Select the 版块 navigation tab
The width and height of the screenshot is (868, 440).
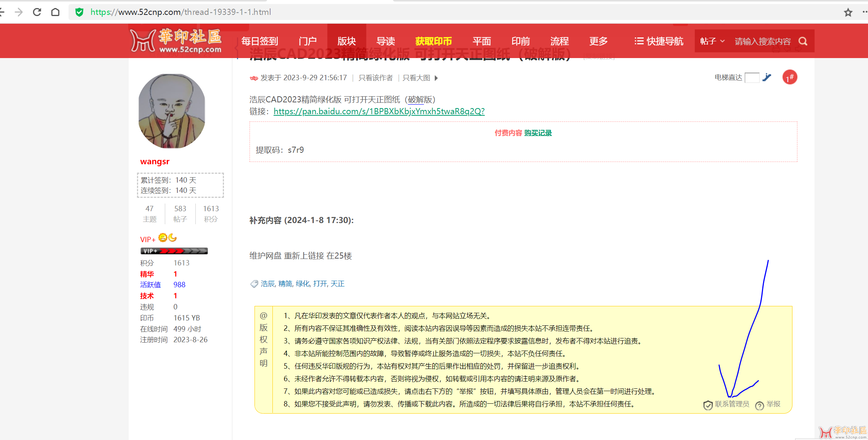coord(346,41)
